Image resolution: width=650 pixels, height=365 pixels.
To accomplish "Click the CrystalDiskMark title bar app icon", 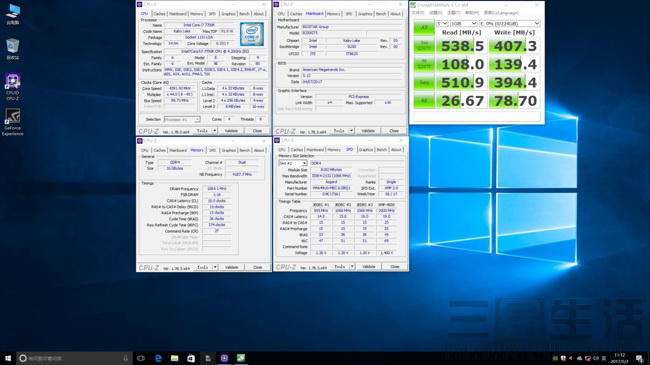I will click(x=413, y=5).
